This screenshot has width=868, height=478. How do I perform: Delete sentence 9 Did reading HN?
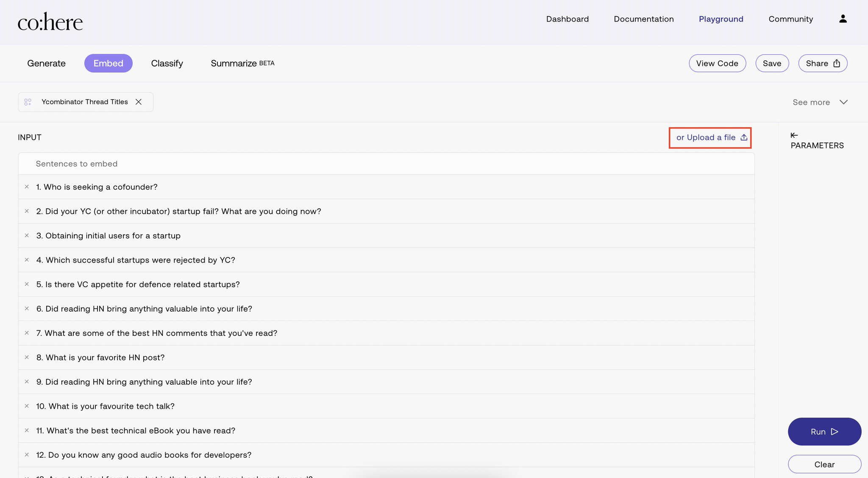click(27, 382)
